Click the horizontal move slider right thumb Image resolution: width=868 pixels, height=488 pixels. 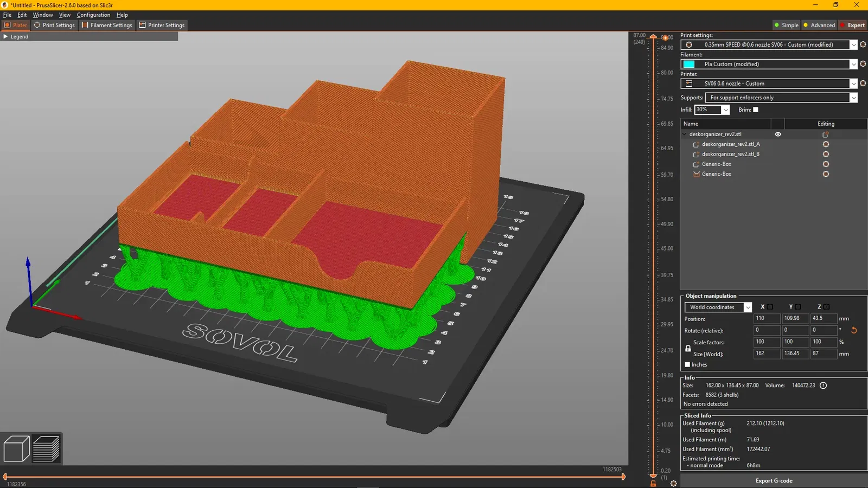coord(623,477)
